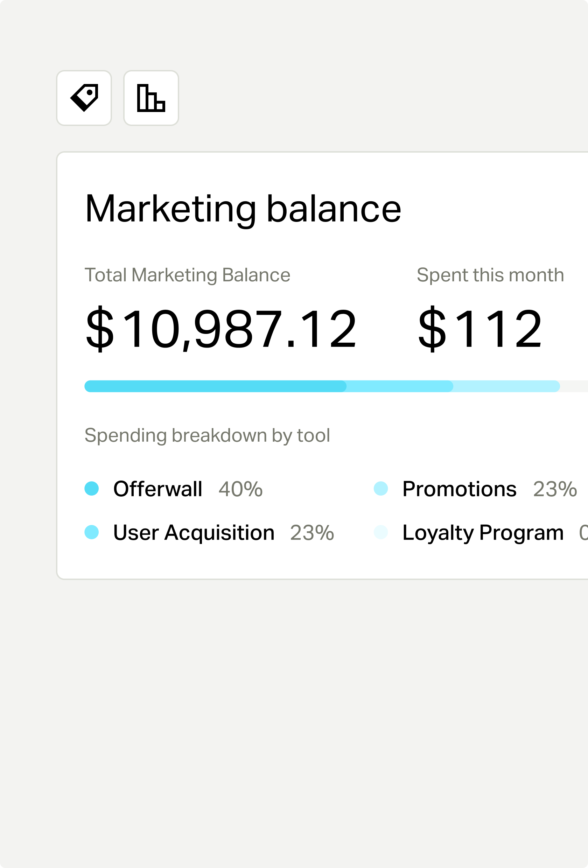588x868 pixels.
Task: Click the Spending breakdown by tool label
Action: pos(207,435)
